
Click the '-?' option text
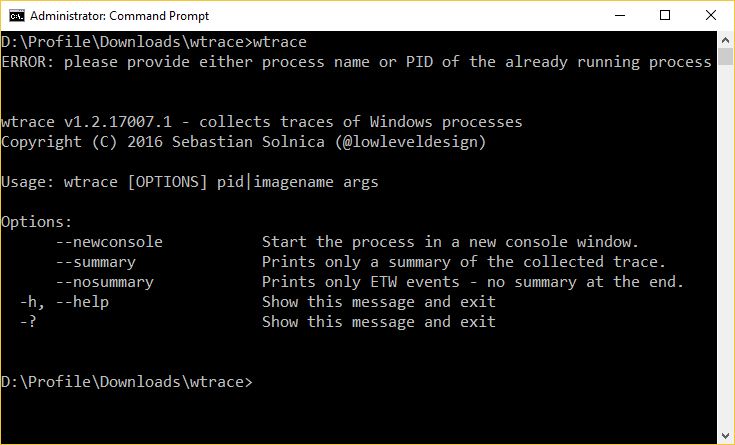pos(28,322)
